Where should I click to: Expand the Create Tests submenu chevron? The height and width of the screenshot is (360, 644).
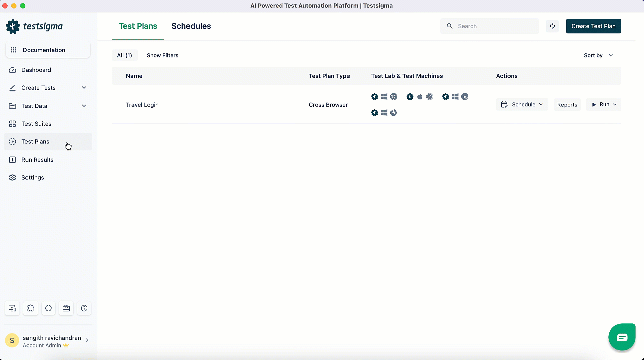(x=84, y=88)
